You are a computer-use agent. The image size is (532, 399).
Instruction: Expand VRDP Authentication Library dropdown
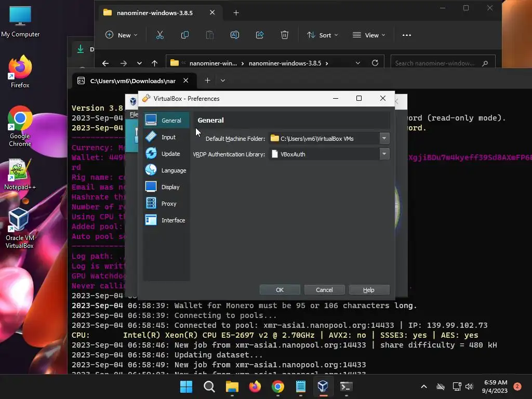coord(384,154)
